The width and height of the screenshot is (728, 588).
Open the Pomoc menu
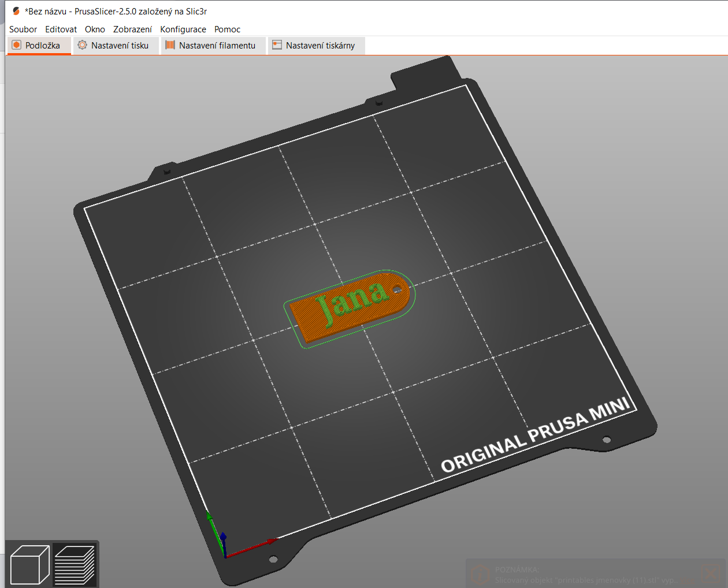point(227,29)
